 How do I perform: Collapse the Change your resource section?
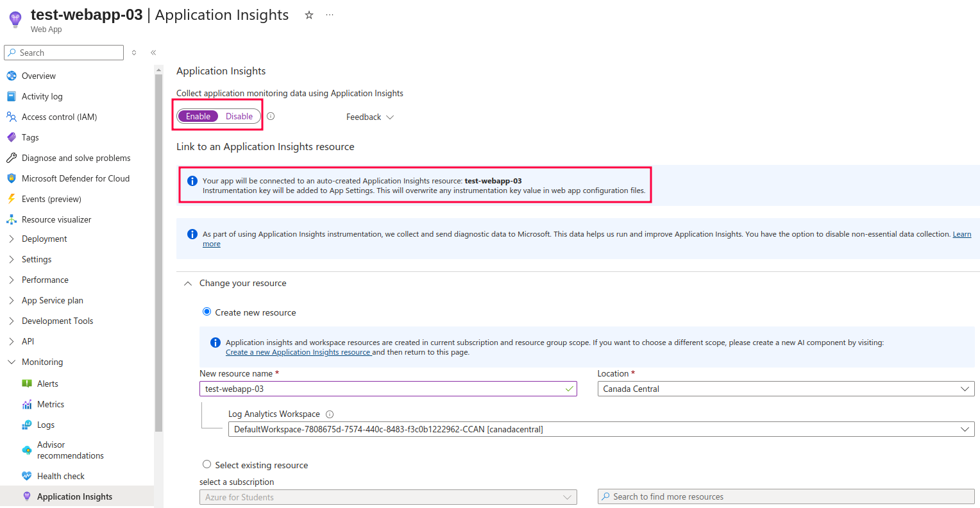(x=188, y=284)
